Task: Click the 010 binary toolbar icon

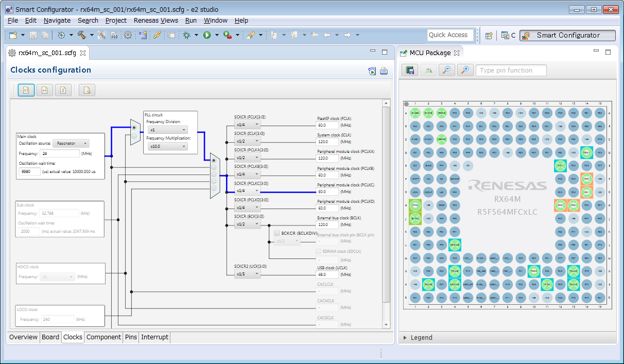Action: pyautogui.click(x=114, y=35)
